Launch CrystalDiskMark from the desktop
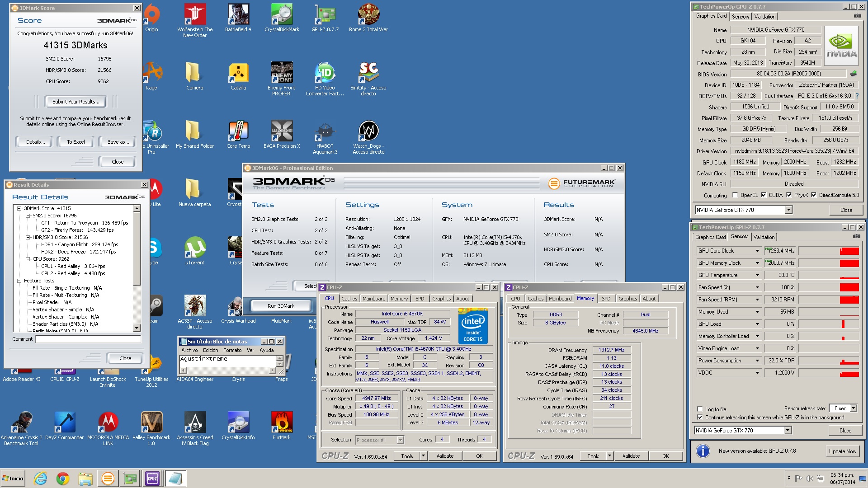868x488 pixels. click(x=282, y=18)
